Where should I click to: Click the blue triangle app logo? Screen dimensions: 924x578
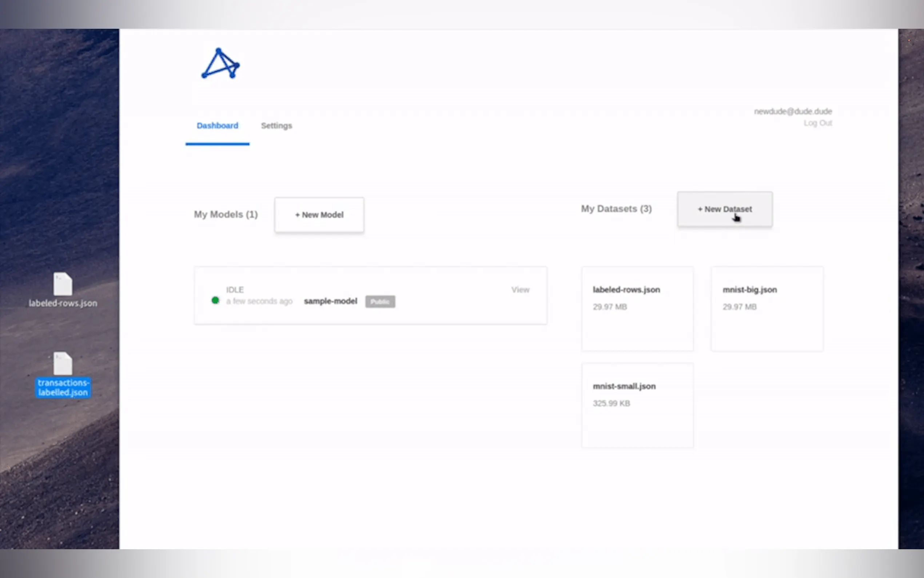click(x=220, y=64)
